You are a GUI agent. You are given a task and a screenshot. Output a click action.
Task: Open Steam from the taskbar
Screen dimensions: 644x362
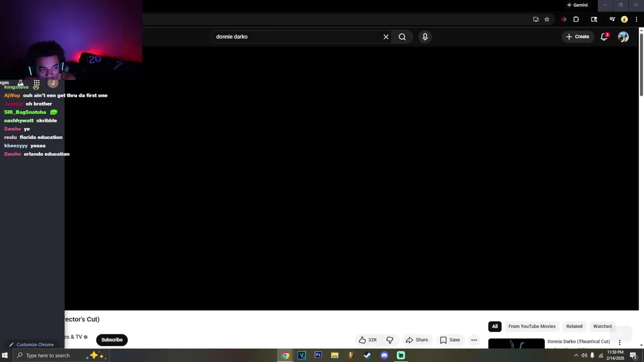(x=368, y=355)
